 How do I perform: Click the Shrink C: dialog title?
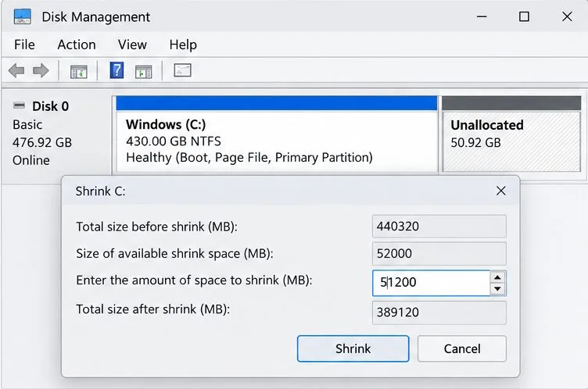(101, 191)
